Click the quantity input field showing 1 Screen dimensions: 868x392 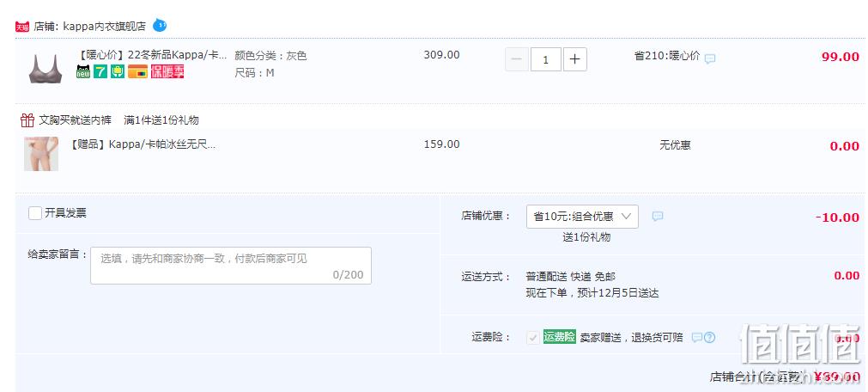(546, 59)
